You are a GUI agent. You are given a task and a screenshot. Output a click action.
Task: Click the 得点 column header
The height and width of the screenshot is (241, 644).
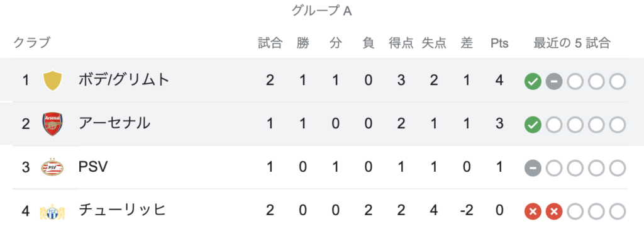click(401, 43)
